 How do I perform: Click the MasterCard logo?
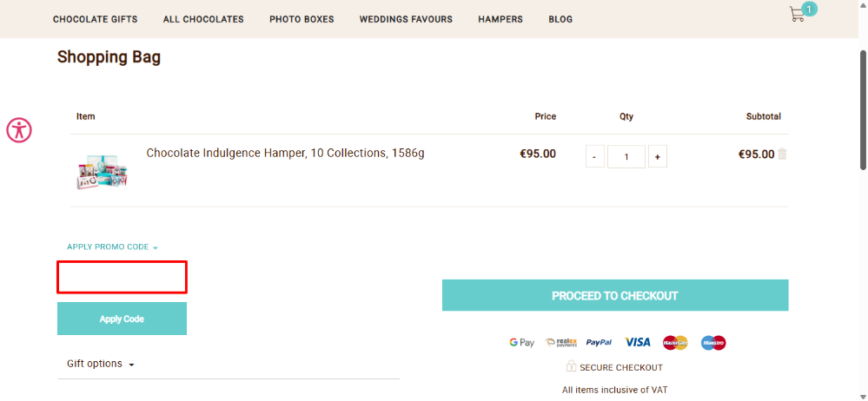point(675,343)
